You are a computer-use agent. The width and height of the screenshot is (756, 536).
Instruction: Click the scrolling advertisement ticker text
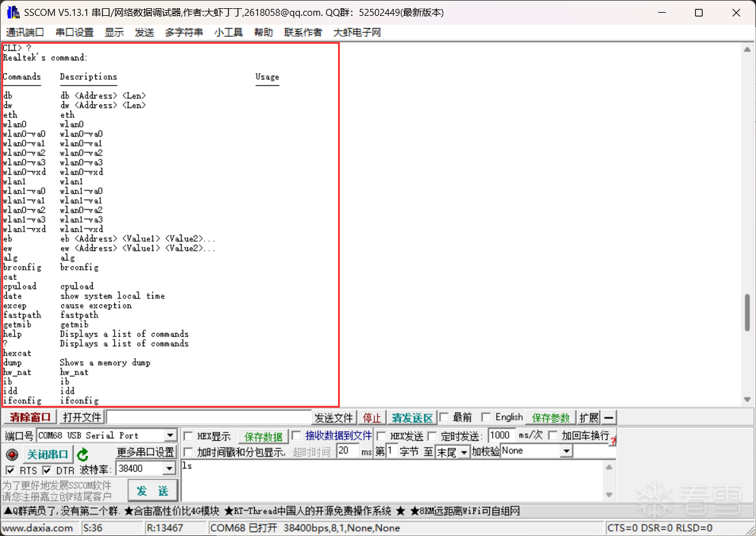pyautogui.click(x=261, y=511)
